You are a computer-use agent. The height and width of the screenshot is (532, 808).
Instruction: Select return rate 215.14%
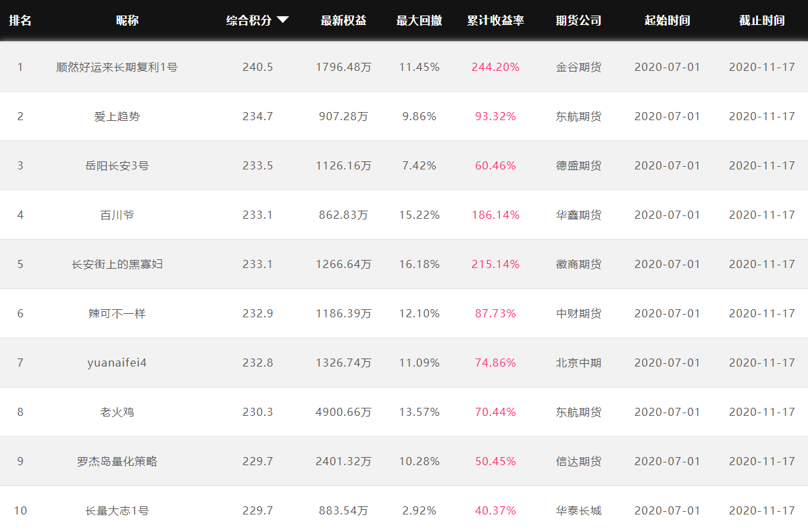tap(495, 264)
